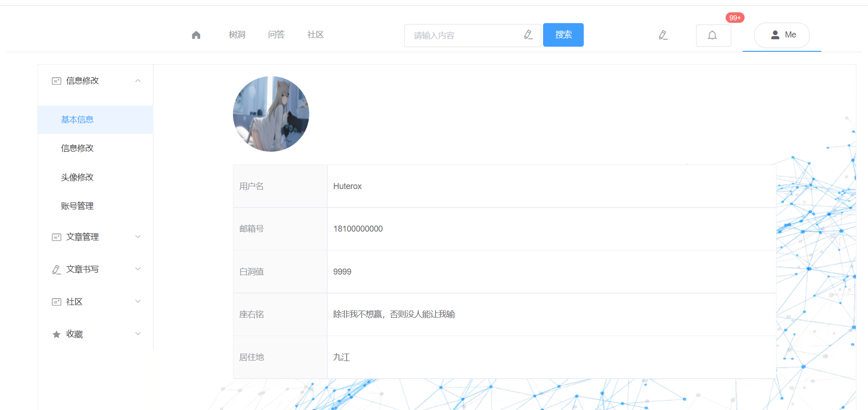868x410 pixels.
Task: Expand the 文章书写 chevron
Action: (138, 269)
